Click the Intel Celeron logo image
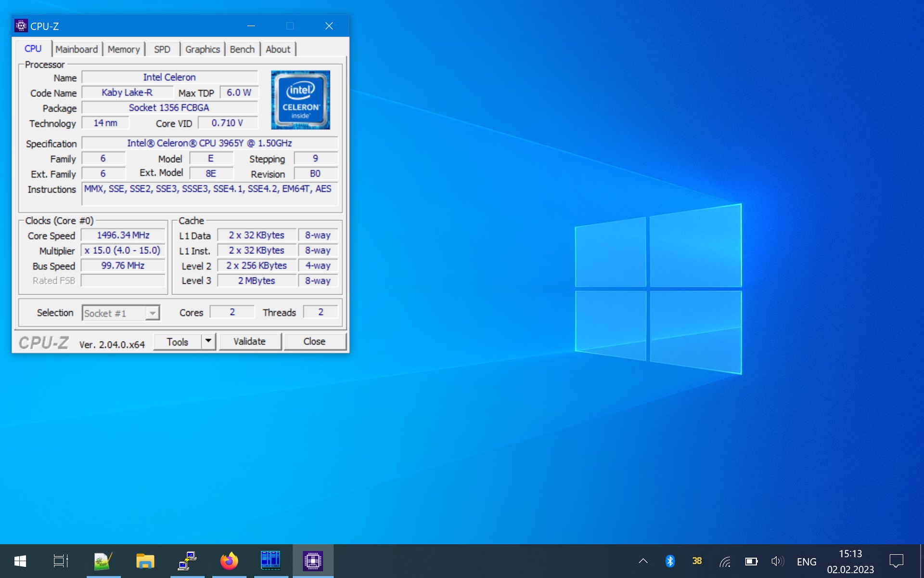This screenshot has width=924, height=578. (x=300, y=100)
